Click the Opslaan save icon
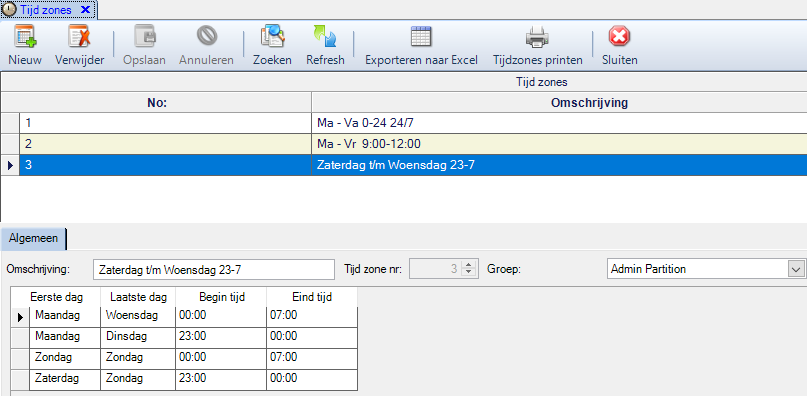 pos(144,37)
